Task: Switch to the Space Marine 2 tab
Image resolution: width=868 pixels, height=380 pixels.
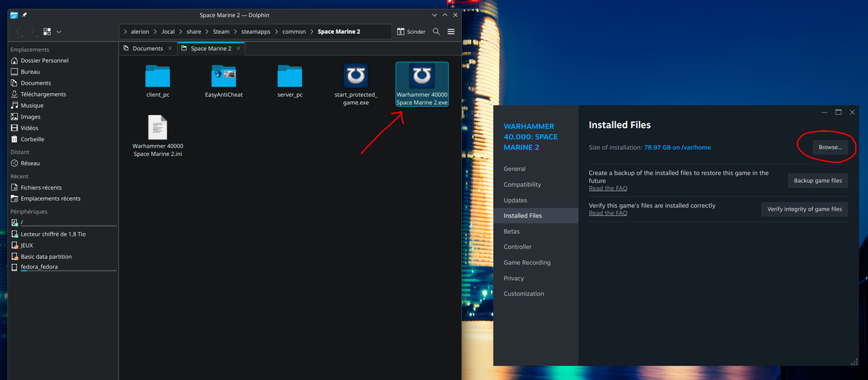Action: tap(210, 49)
